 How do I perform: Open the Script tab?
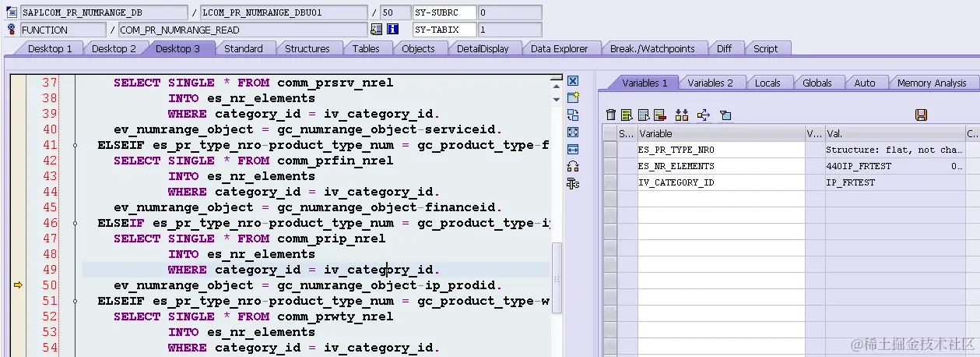pyautogui.click(x=765, y=48)
